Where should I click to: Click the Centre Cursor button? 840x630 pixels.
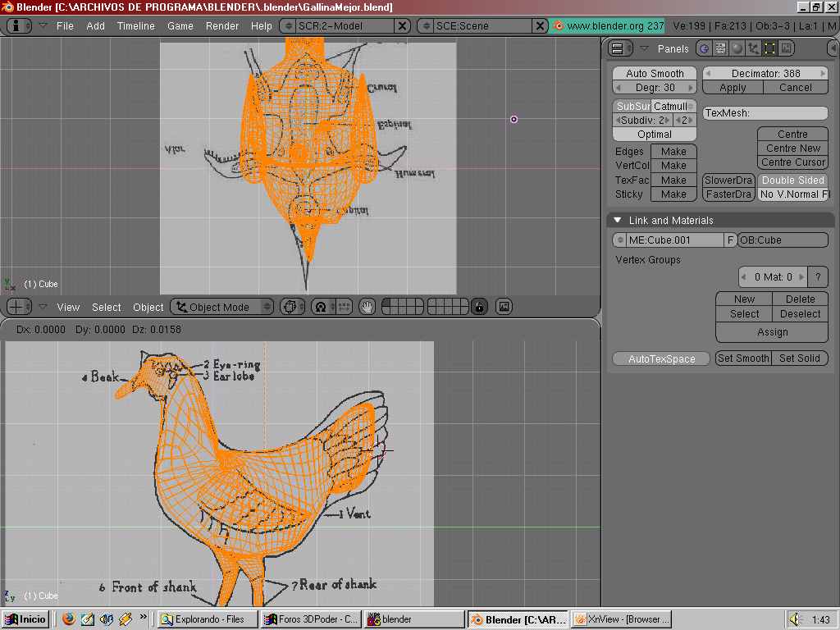tap(793, 162)
